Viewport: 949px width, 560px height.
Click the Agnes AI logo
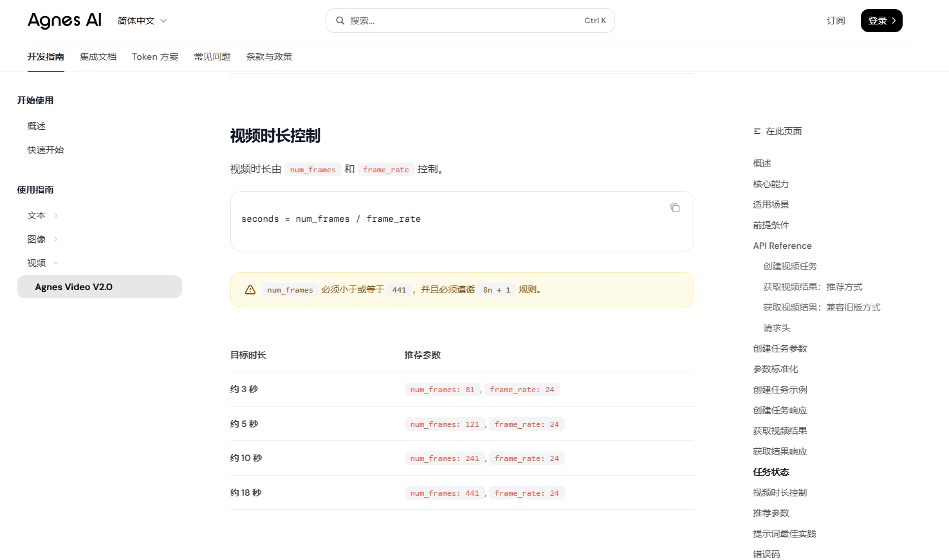64,21
